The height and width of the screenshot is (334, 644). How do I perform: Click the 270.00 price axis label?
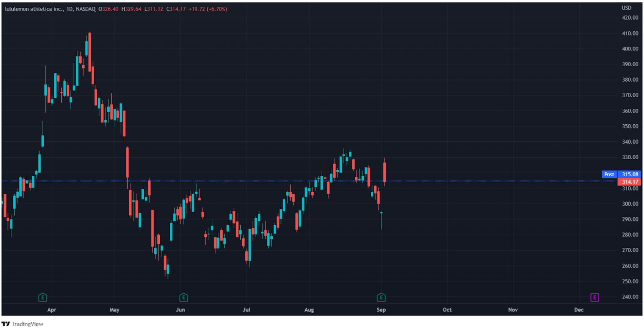[630, 250]
